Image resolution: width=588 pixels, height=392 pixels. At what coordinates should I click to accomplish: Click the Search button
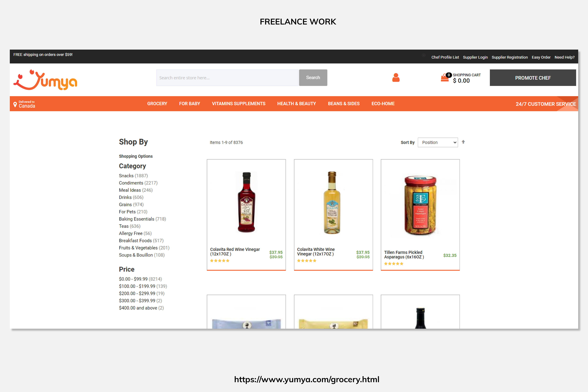pyautogui.click(x=313, y=78)
